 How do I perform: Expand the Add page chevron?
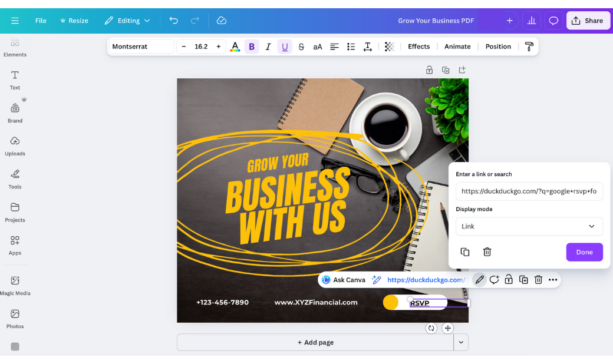[461, 342]
